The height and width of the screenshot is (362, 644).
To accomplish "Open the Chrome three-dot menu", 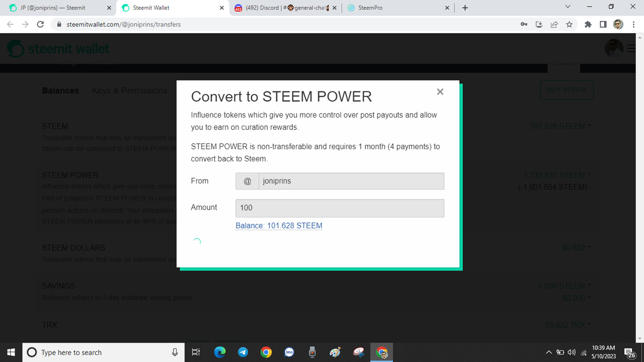I will 633,24.
